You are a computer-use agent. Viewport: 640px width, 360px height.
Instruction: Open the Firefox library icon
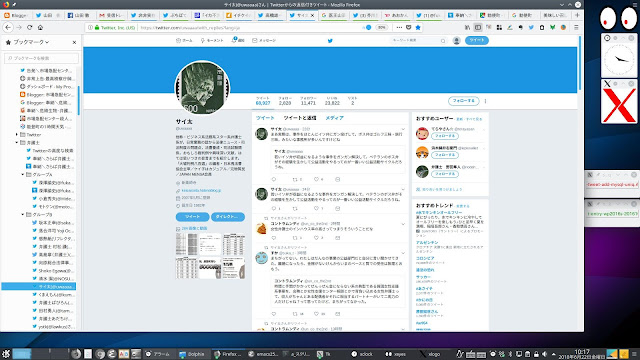467,27
